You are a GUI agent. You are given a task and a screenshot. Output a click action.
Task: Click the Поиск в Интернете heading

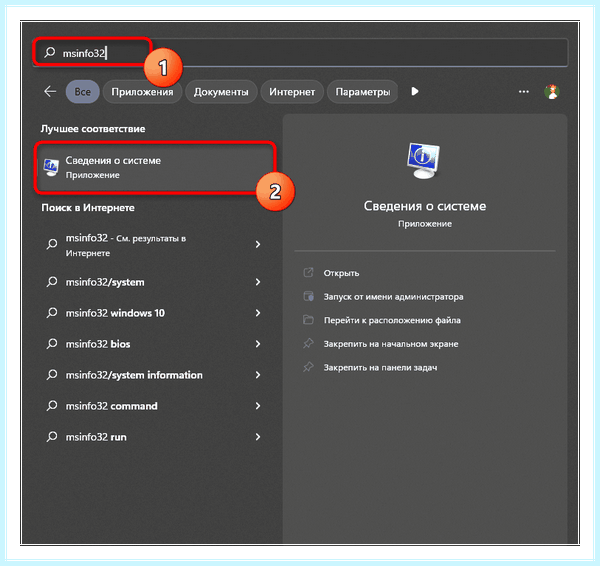pos(88,208)
